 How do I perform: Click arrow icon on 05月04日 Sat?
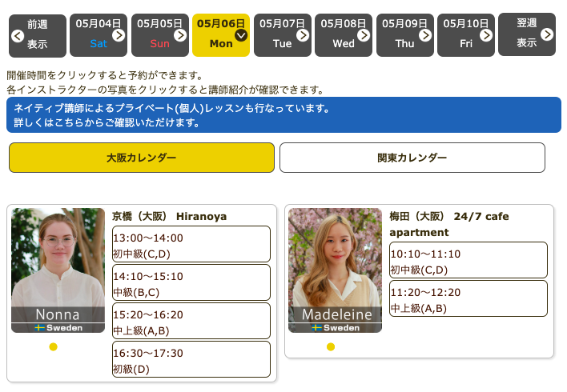[119, 35]
